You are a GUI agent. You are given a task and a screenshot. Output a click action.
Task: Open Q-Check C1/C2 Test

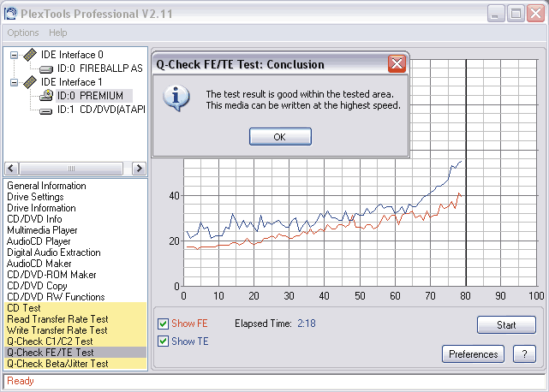(75, 342)
